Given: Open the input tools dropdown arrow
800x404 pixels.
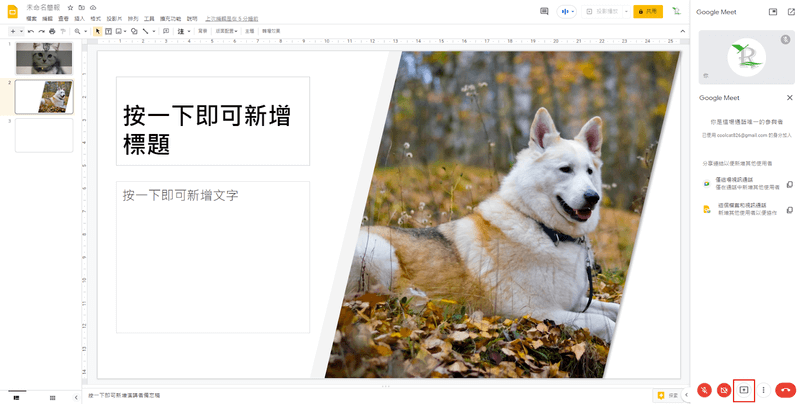Looking at the screenshot, I should pyautogui.click(x=189, y=31).
